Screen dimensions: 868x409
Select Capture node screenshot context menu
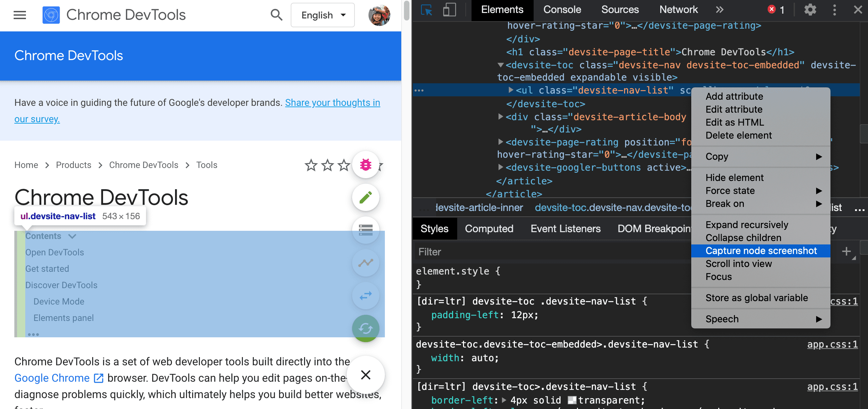[761, 251]
